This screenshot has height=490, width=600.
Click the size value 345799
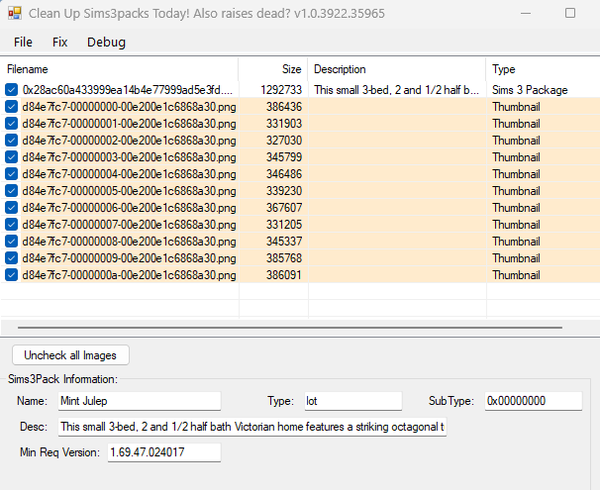coord(284,157)
